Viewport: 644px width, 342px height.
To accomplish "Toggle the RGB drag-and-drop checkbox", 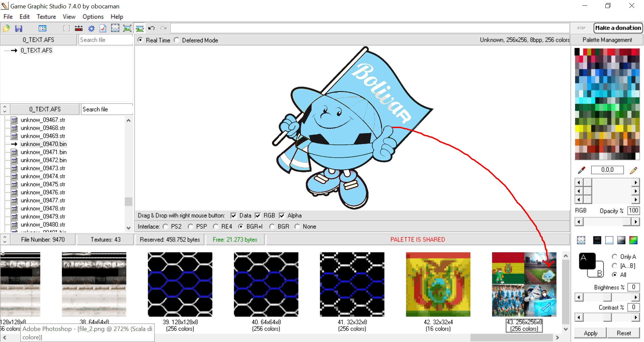I will click(258, 216).
